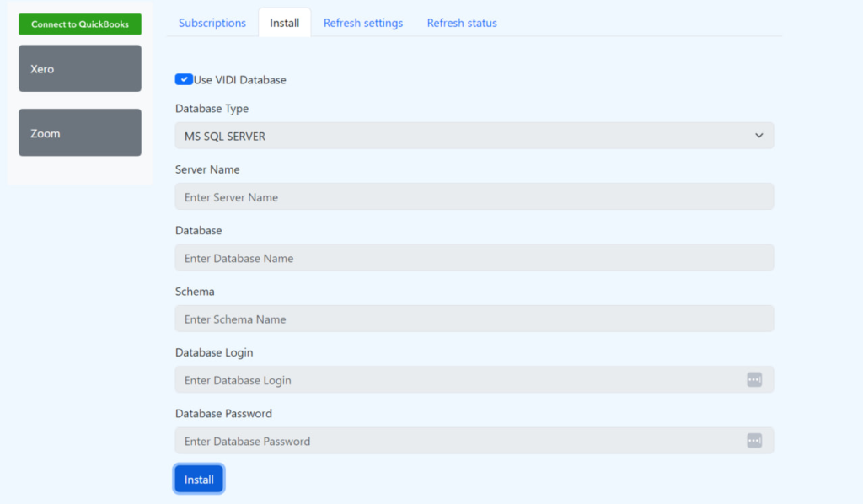Screen dimensions: 863x504
Task: Click the Use VIDI Database label text
Action: coord(240,80)
